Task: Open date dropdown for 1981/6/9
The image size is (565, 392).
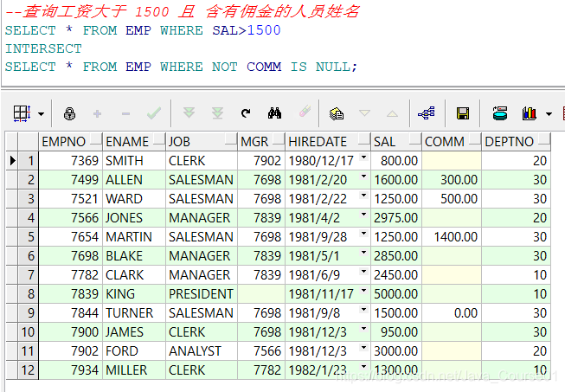Action: (x=364, y=272)
